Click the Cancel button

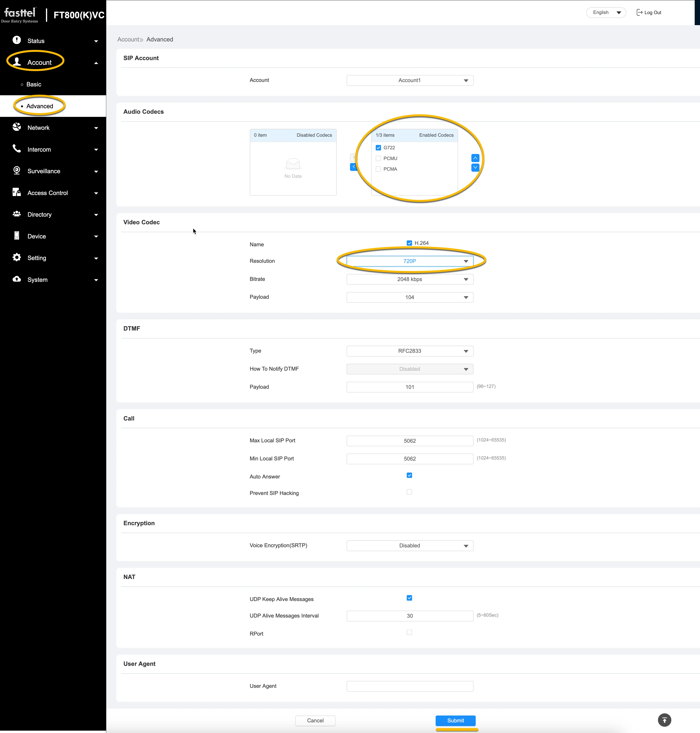315,721
